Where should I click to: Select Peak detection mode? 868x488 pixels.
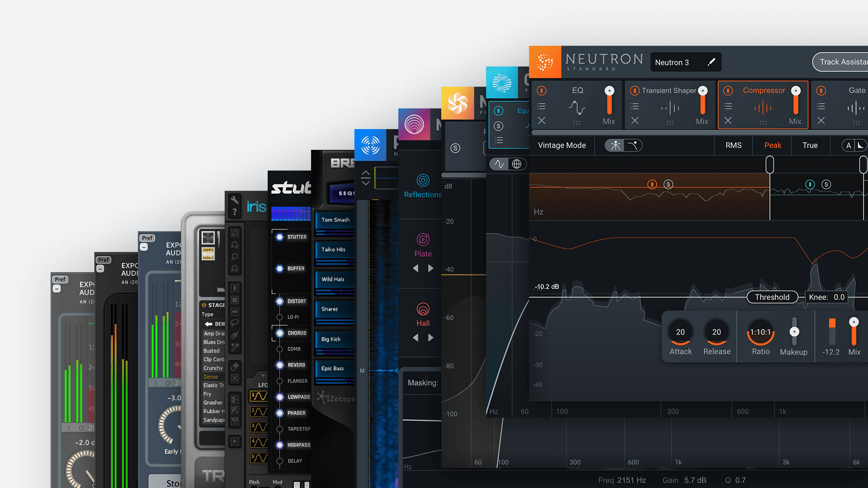pyautogui.click(x=773, y=145)
